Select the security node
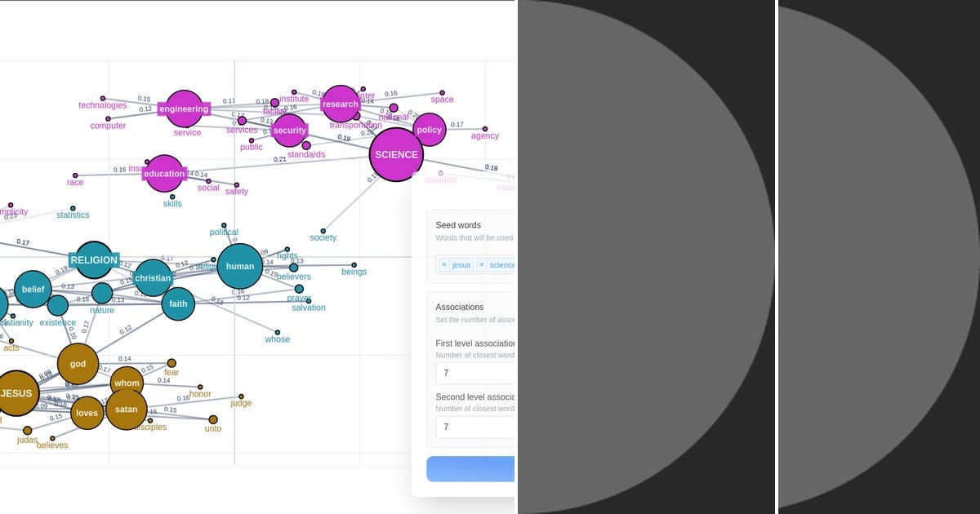Image resolution: width=980 pixels, height=514 pixels. [290, 129]
